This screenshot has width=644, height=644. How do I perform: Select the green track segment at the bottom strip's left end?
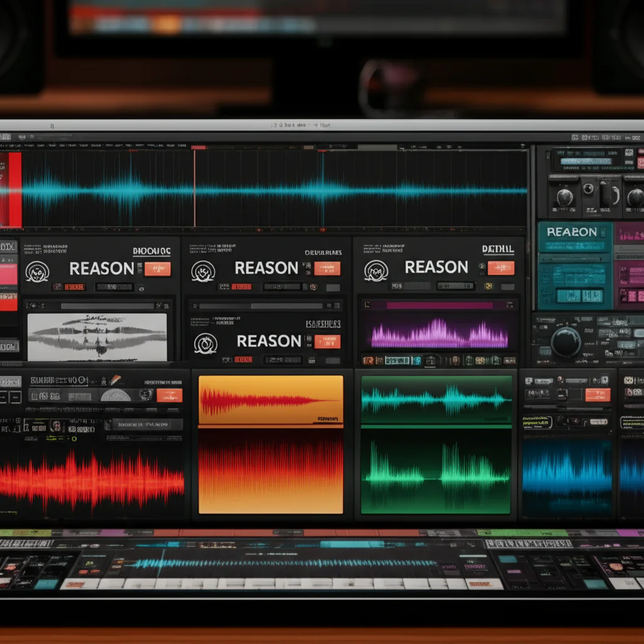pos(25,533)
